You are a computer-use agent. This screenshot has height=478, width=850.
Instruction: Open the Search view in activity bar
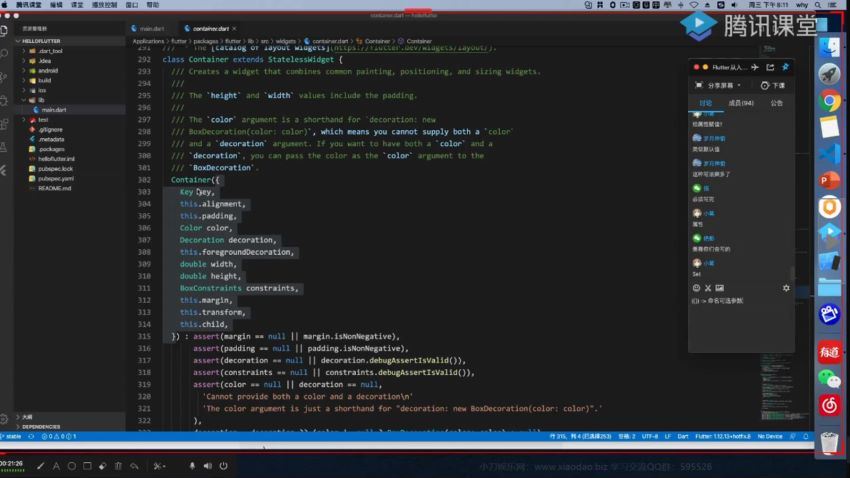point(4,54)
